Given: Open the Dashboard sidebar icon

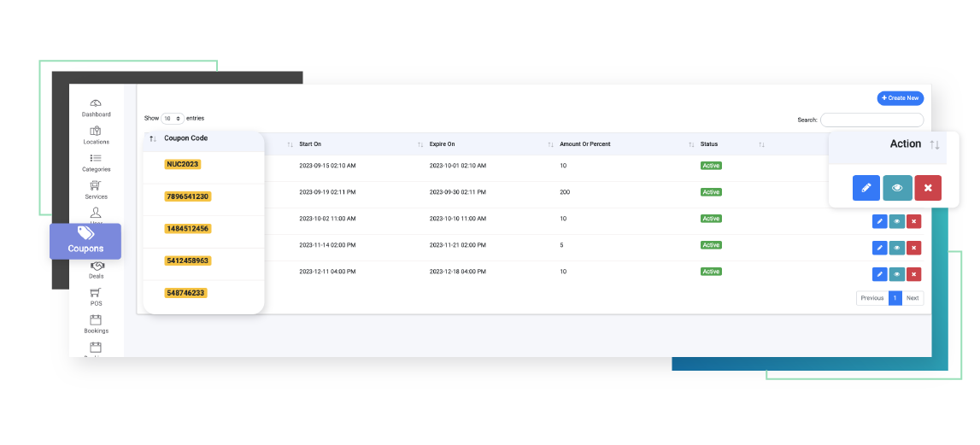Looking at the screenshot, I should (96, 104).
